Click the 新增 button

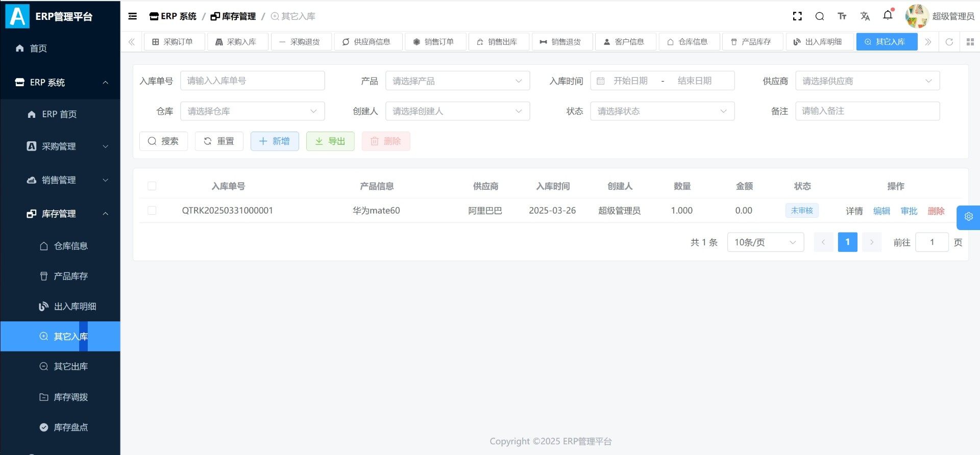(x=275, y=141)
